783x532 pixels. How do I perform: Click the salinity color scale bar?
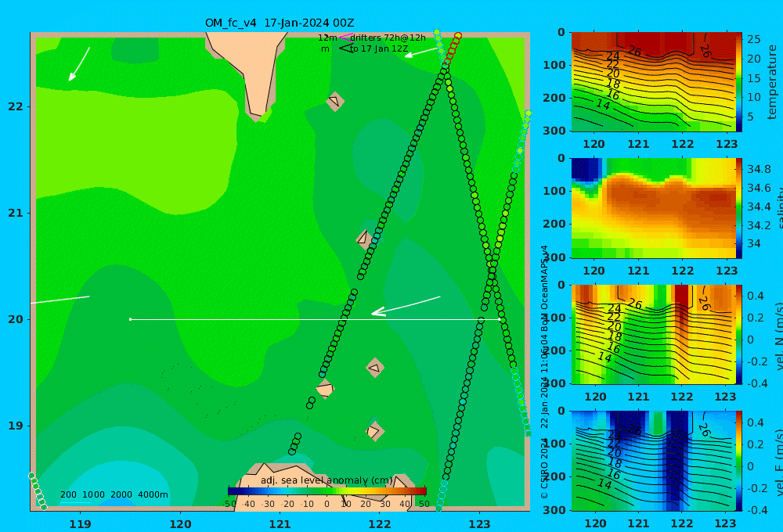pyautogui.click(x=739, y=208)
